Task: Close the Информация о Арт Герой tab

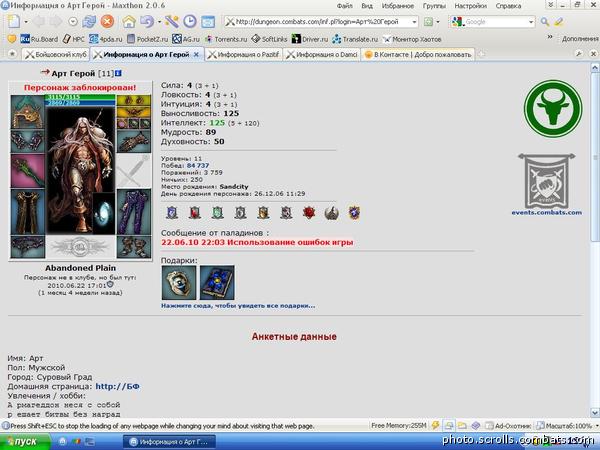Action: [196, 55]
